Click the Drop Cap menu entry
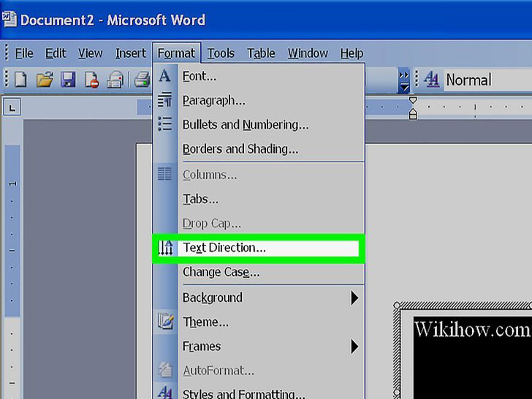Viewport: 532px width, 399px height. (259, 224)
